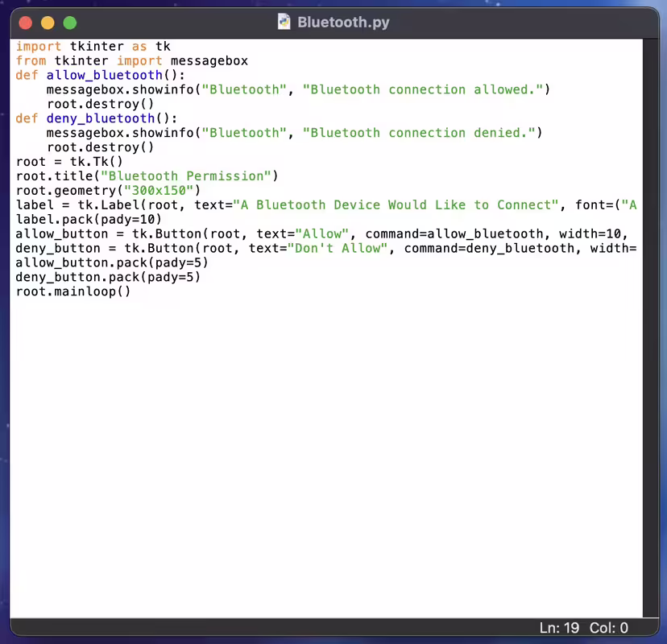
Task: Click the string "Bluetooth connection allowed."
Action: tap(422, 89)
